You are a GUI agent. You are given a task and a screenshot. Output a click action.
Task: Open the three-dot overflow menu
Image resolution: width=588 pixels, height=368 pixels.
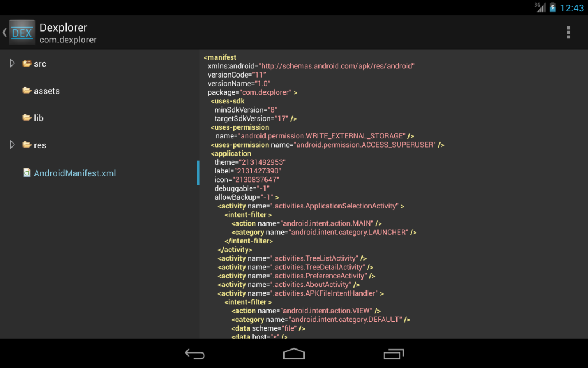568,33
